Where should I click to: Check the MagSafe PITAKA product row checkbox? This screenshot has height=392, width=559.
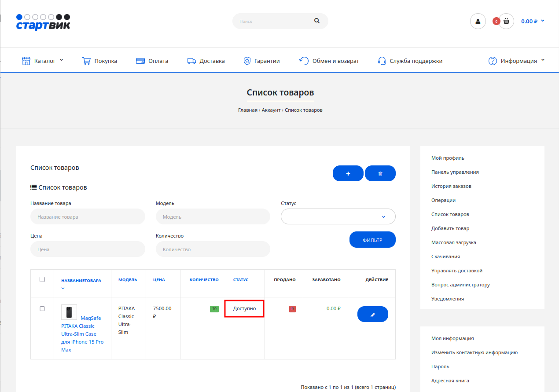pos(42,308)
